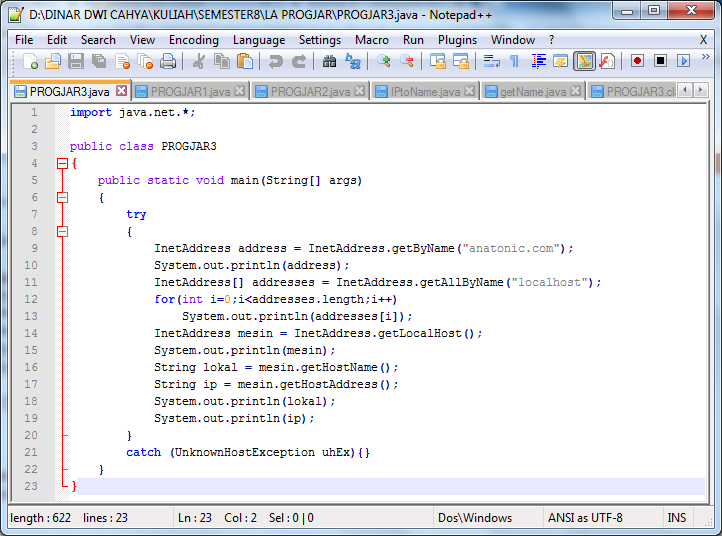Zoom out with the magnifier minus icon
The width and height of the screenshot is (722, 536).
pyautogui.click(x=407, y=61)
